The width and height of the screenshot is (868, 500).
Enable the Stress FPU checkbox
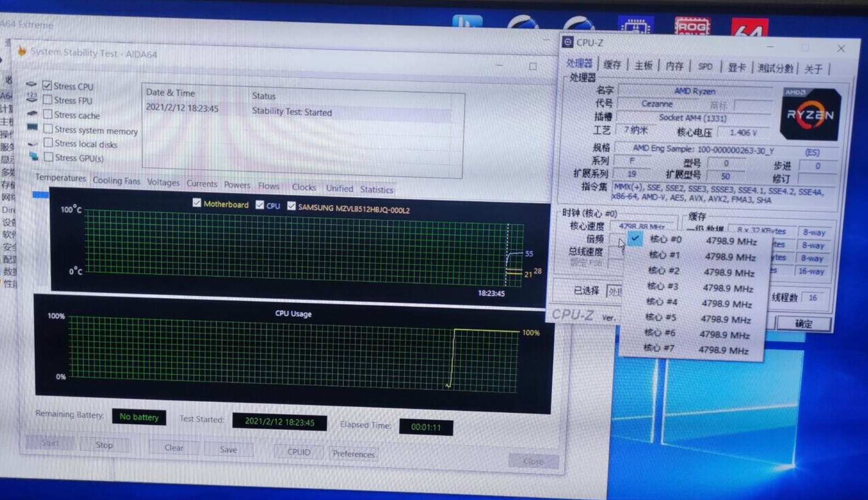48,99
